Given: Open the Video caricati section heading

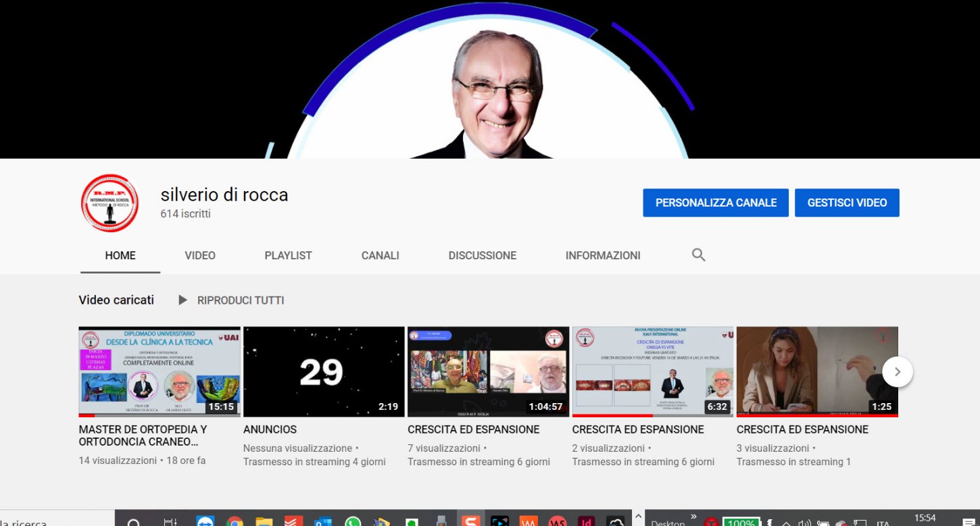Looking at the screenshot, I should (x=116, y=300).
